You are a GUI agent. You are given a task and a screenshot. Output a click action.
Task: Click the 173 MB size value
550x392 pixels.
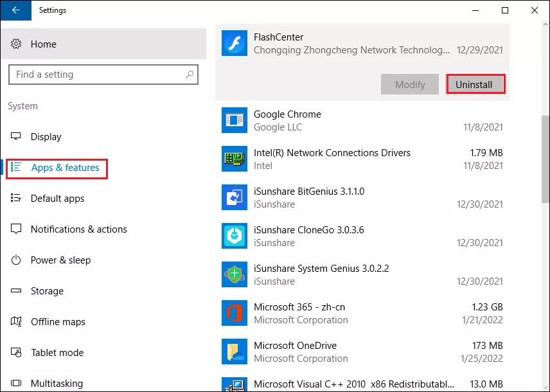point(487,346)
